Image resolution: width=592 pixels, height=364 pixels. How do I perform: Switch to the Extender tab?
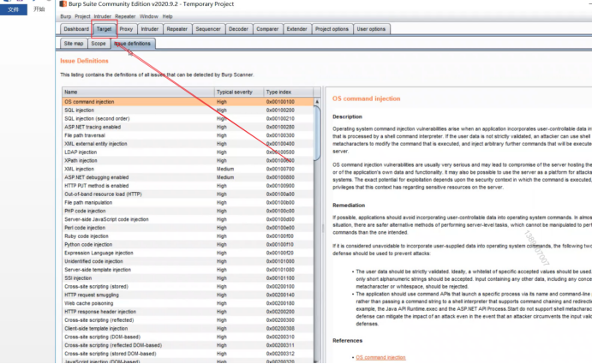point(296,29)
